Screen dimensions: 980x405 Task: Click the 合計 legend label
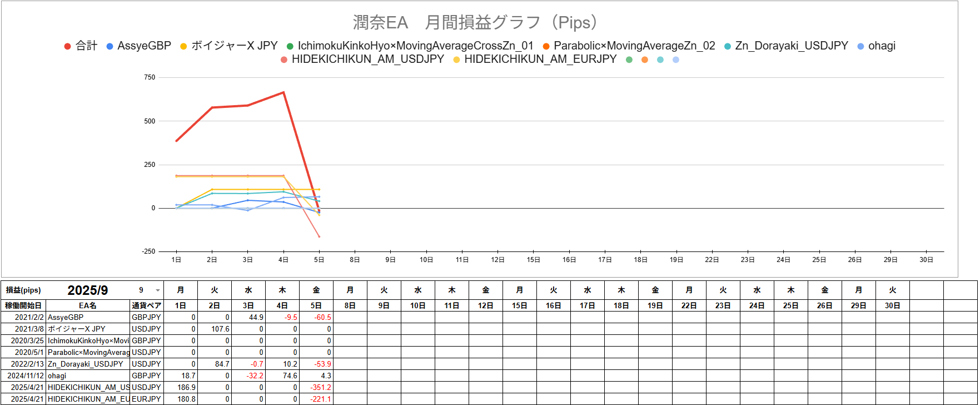click(x=86, y=46)
